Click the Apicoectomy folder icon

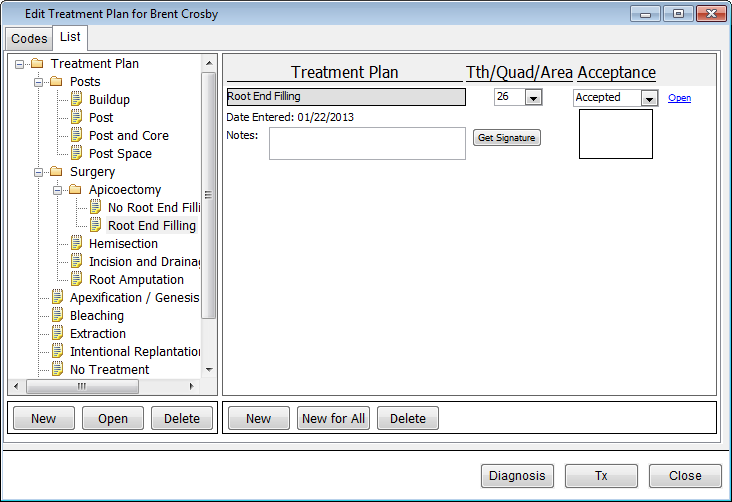[x=76, y=190]
